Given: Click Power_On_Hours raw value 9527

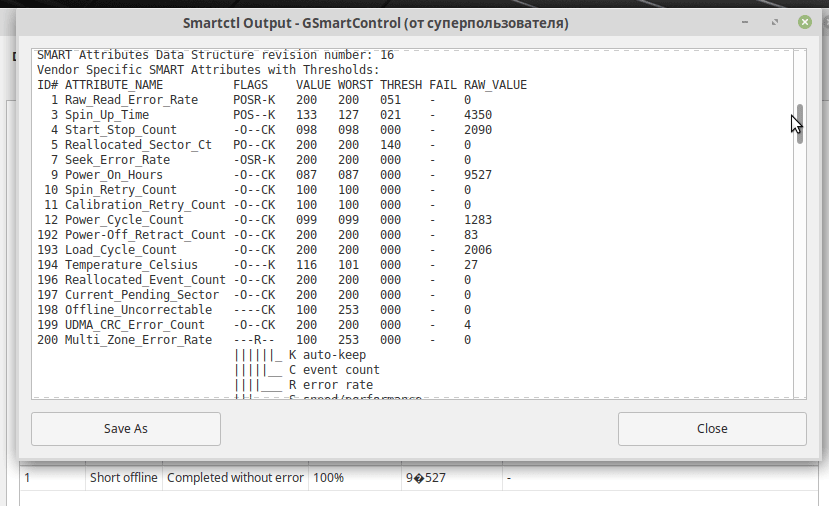Looking at the screenshot, I should pyautogui.click(x=478, y=175).
